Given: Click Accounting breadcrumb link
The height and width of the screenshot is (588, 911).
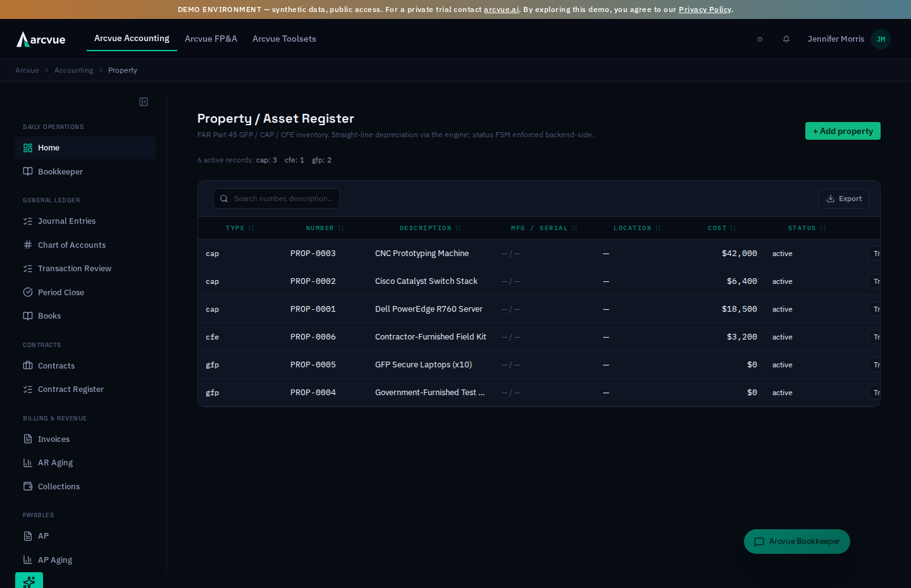Looking at the screenshot, I should 73,70.
